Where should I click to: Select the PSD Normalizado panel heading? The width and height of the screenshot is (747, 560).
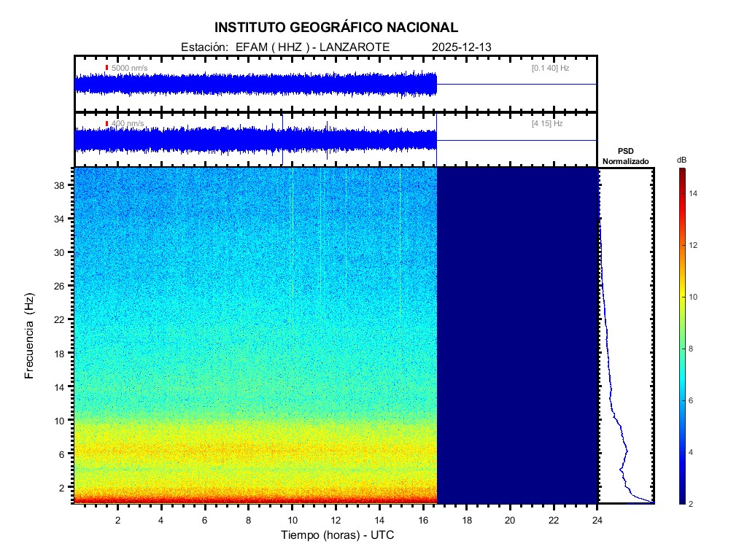pyautogui.click(x=625, y=157)
